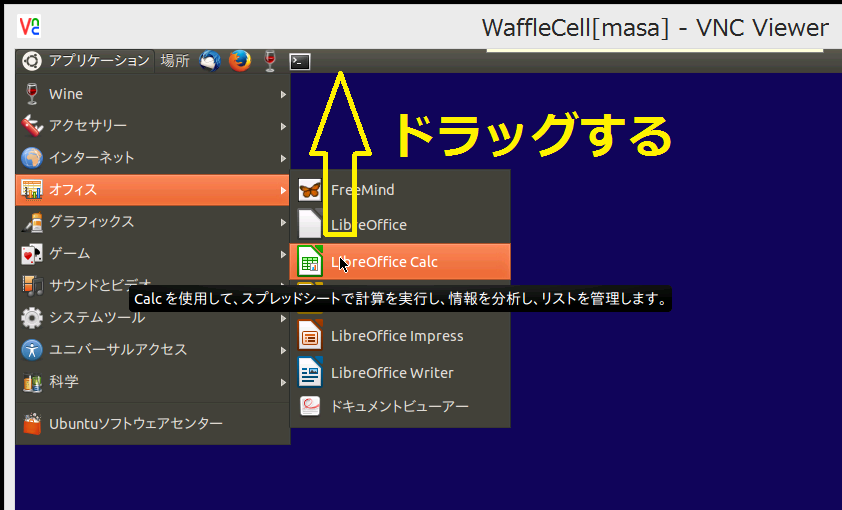842x510 pixels.
Task: Click the インターネット globe icon
Action: (32, 158)
